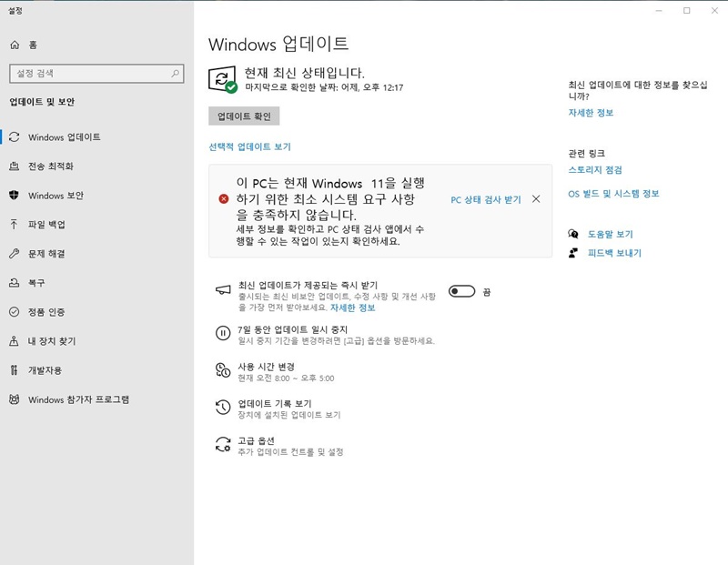Click the megaphone icon for 최신 업데이트
The height and width of the screenshot is (565, 728).
[223, 290]
